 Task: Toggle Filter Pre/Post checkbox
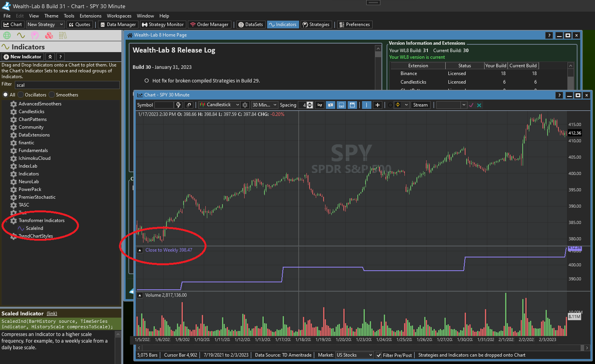[379, 355]
